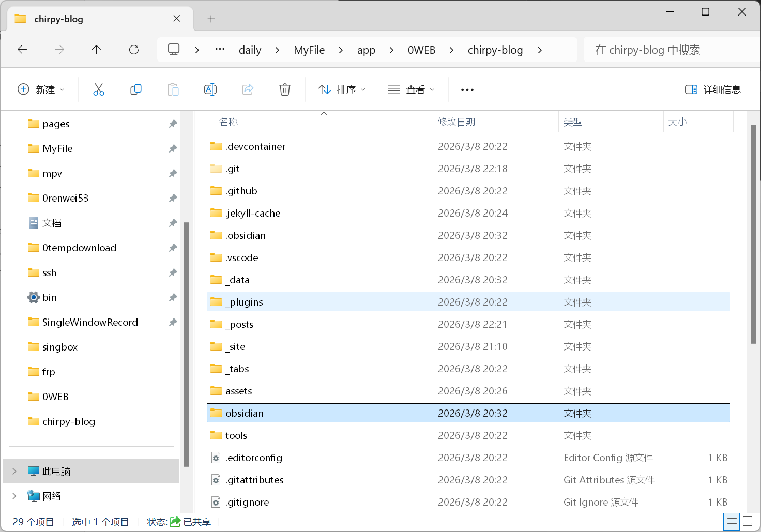Switch to large thumbnails view in status bar
The height and width of the screenshot is (532, 761).
(748, 521)
